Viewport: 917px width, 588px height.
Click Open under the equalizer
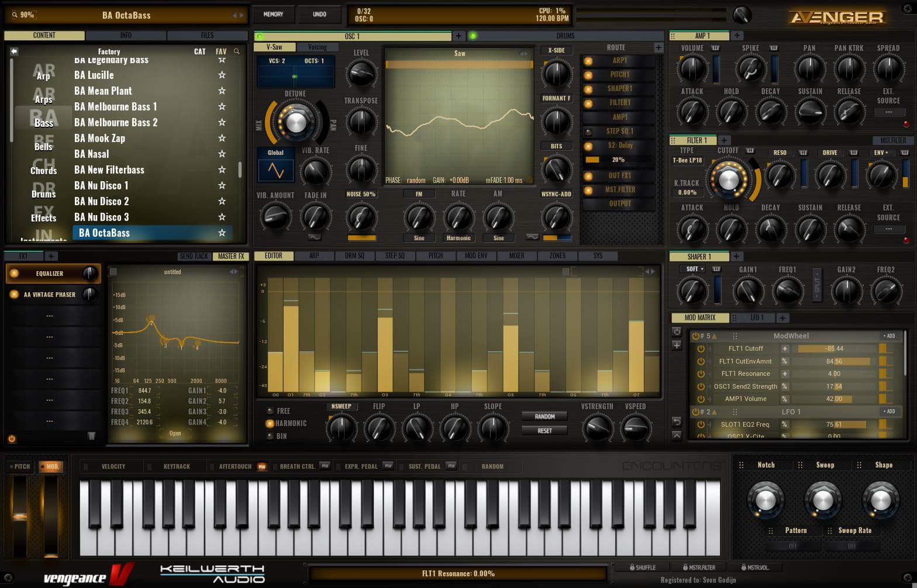point(175,434)
